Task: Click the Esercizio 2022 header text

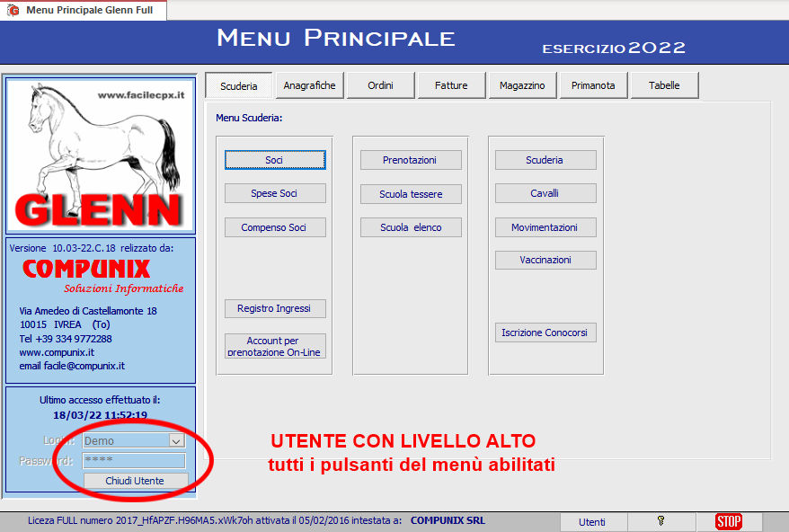Action: click(x=614, y=48)
